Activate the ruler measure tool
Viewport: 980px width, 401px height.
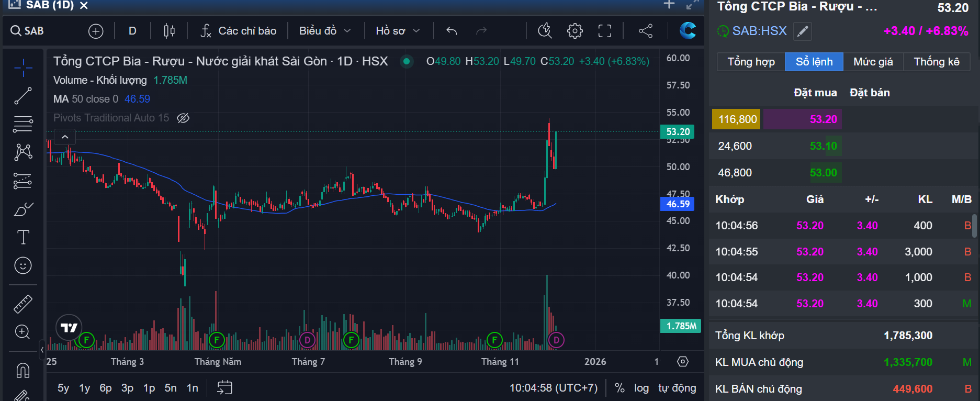tap(23, 304)
